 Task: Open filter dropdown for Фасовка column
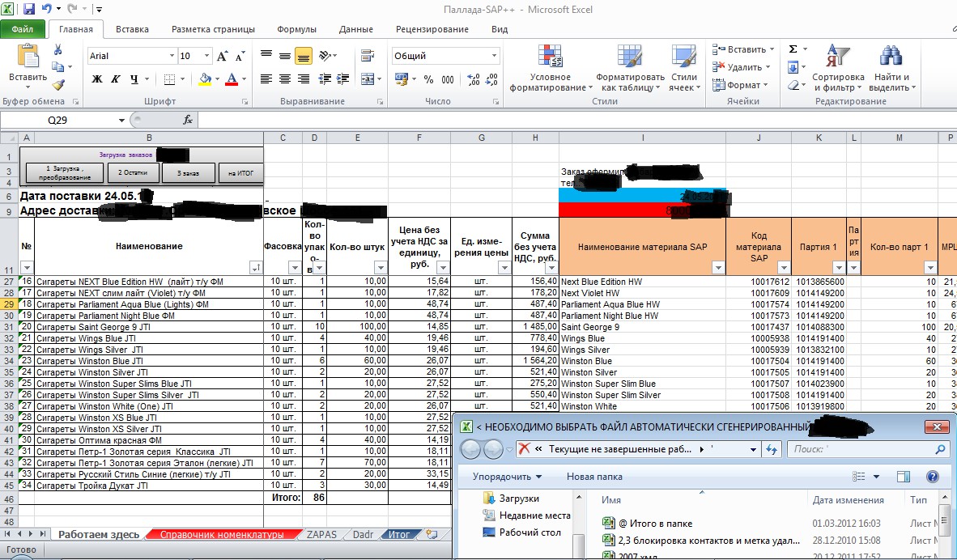(295, 268)
